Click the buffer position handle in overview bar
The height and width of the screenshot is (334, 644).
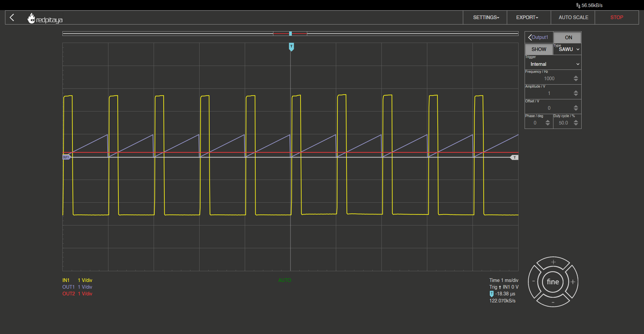pyautogui.click(x=290, y=34)
